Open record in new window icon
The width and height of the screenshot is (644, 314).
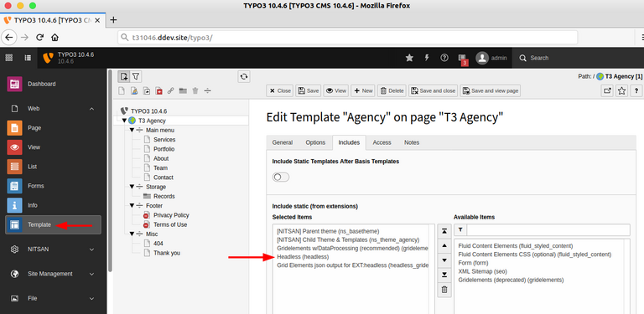(x=607, y=91)
